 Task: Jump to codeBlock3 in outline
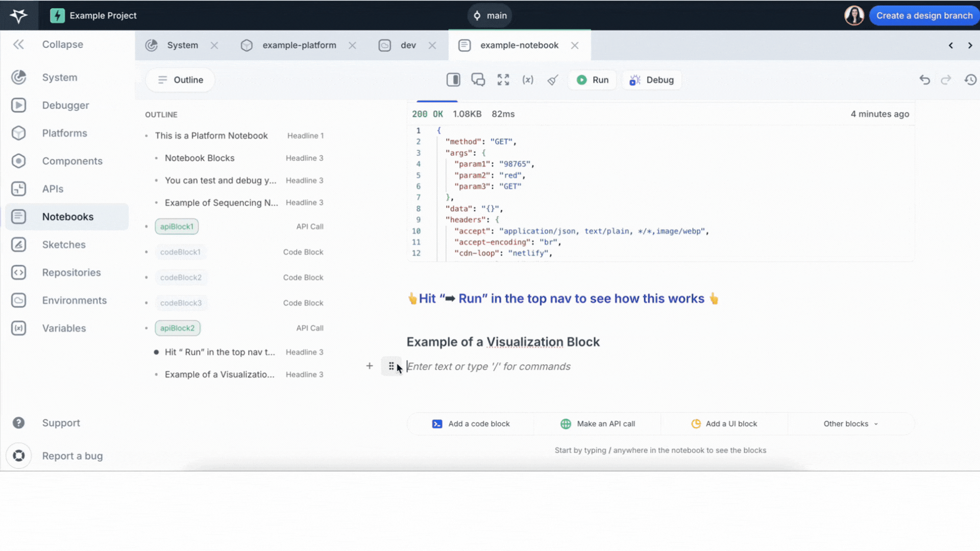181,303
